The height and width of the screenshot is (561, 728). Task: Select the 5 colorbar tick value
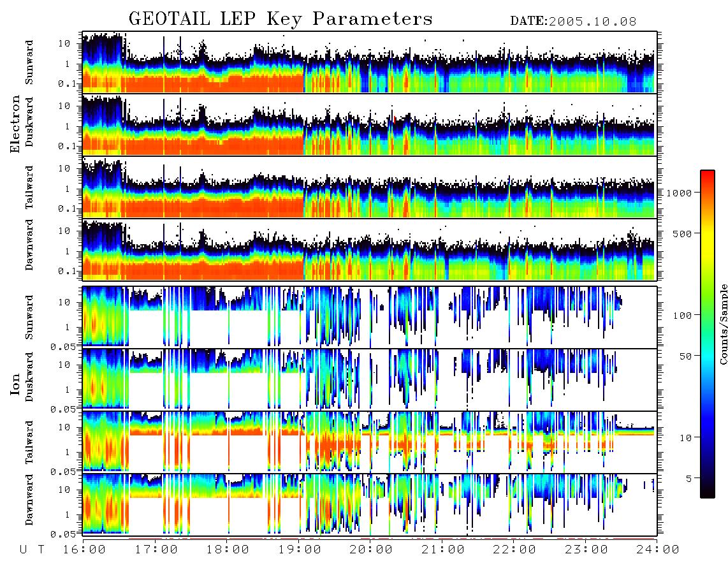coord(689,479)
